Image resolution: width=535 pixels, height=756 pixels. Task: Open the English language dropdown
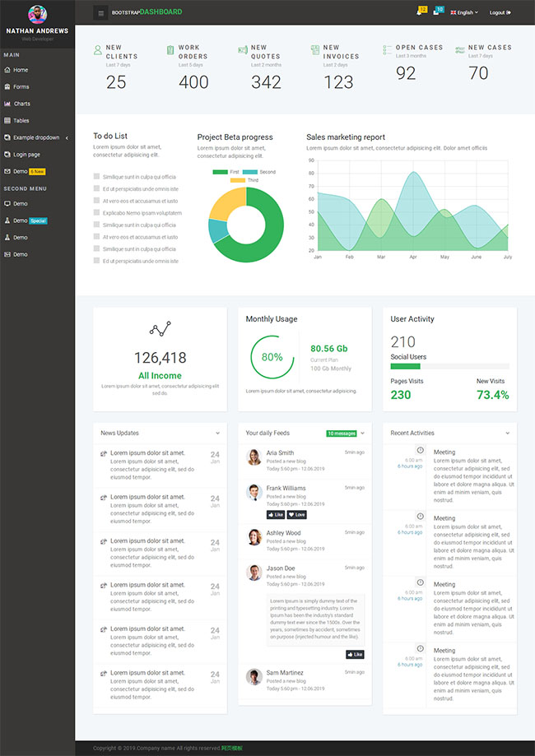[x=465, y=12]
